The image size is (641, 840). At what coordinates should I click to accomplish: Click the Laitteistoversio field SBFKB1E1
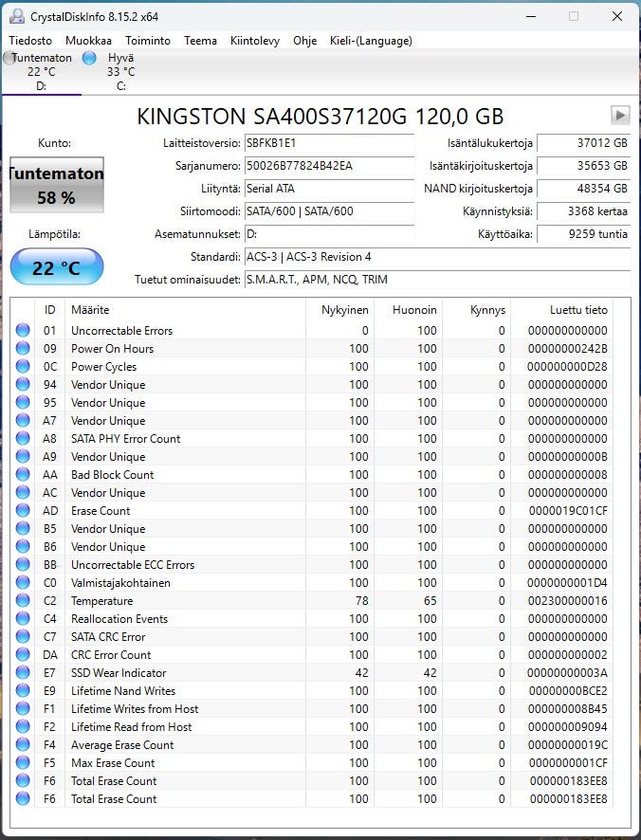[329, 143]
